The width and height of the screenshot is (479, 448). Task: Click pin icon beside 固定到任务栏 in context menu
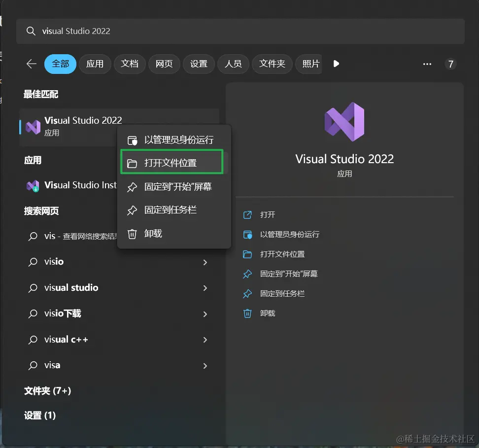[x=132, y=210]
